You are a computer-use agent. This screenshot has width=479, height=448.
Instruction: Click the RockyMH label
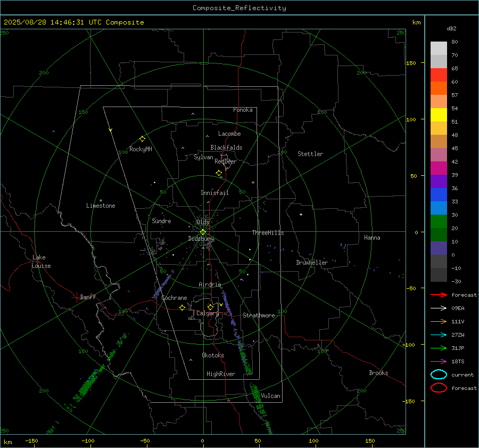point(141,149)
